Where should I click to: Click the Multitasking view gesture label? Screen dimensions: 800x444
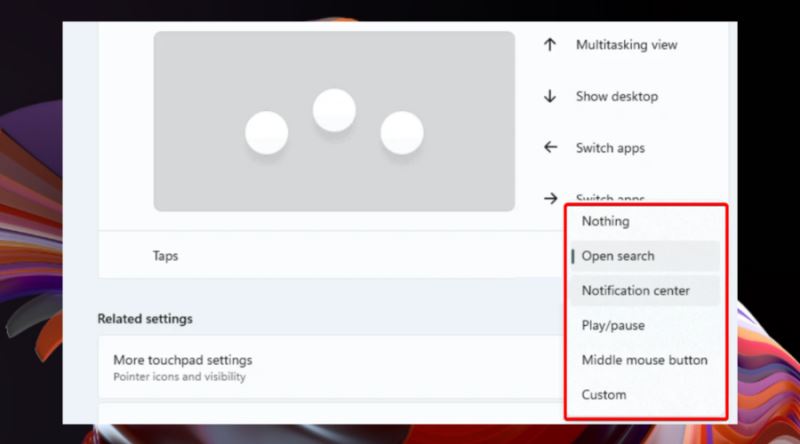click(x=627, y=45)
